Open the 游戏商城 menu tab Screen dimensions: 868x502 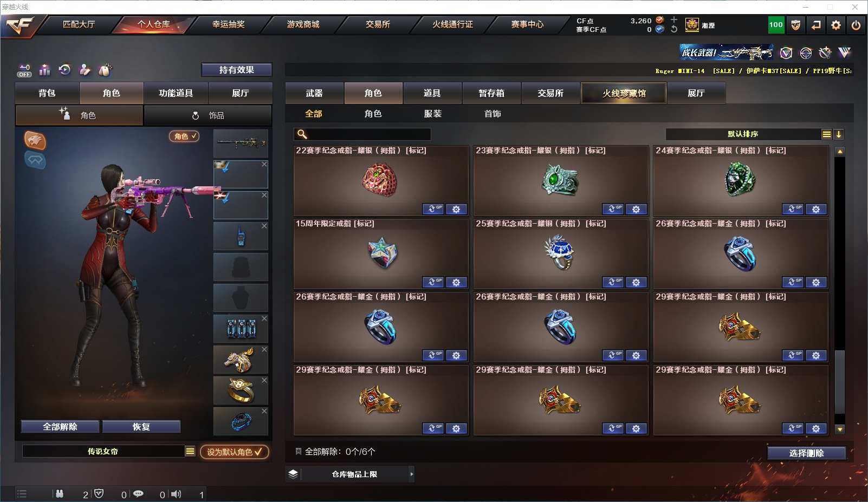pos(303,24)
